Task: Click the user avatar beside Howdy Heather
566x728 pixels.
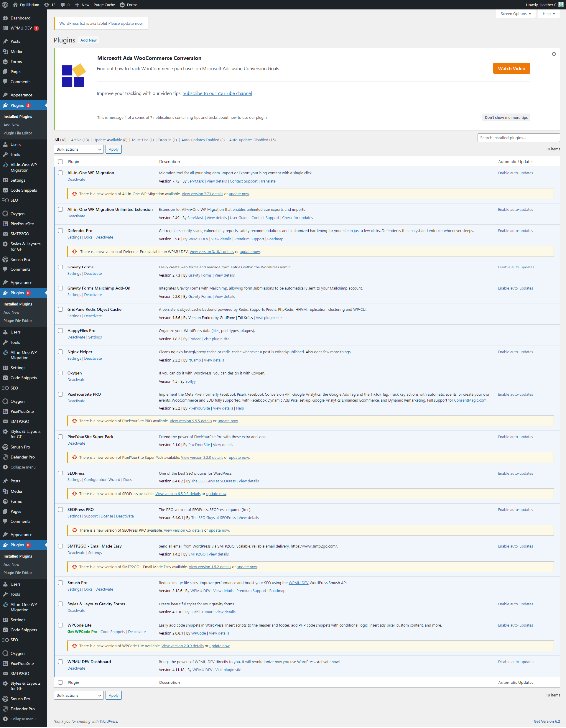Action: pos(561,5)
